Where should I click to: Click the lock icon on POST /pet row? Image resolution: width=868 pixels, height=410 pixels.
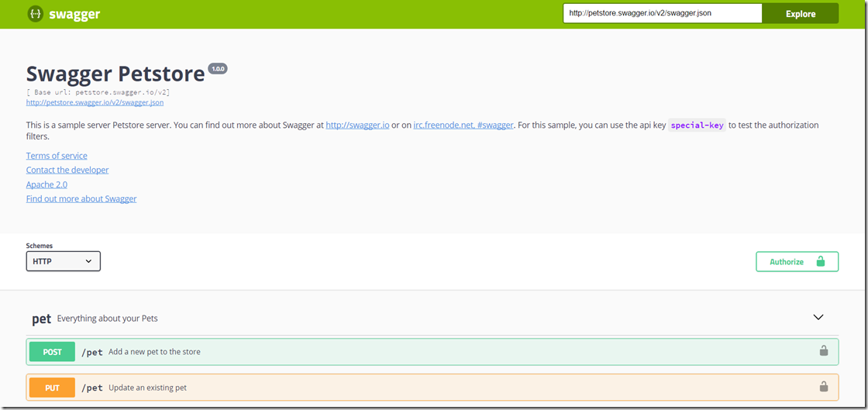[x=824, y=351]
